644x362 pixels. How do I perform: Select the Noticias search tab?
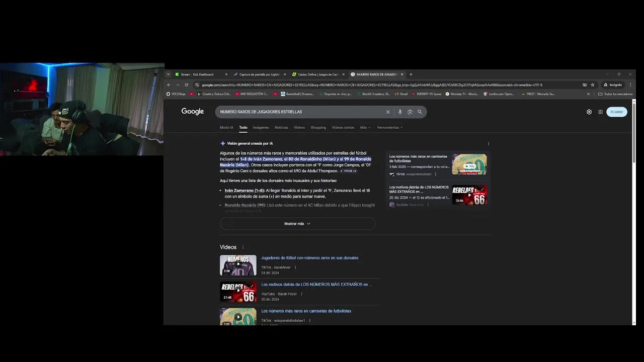tap(281, 128)
